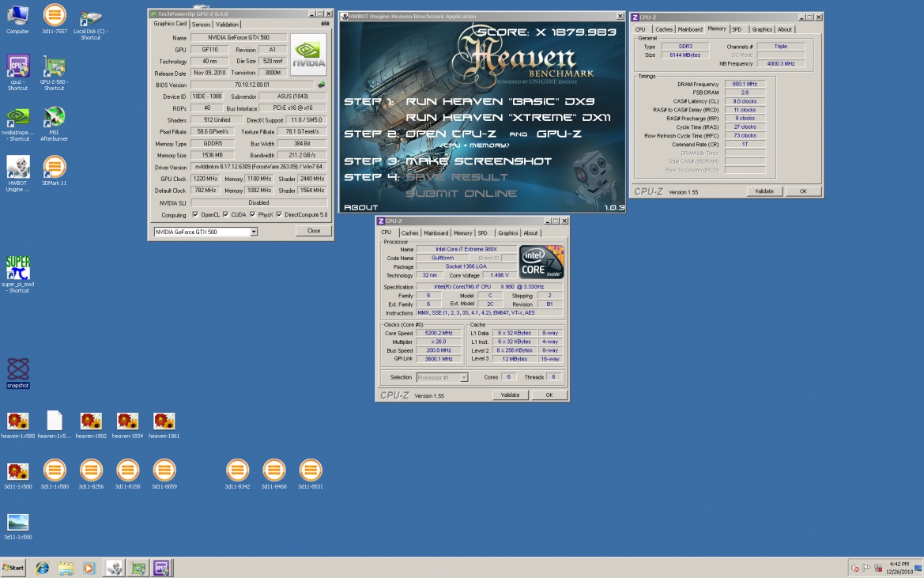Click the GPU-Z screenshot camera icon
The height and width of the screenshot is (578, 924).
point(325,24)
